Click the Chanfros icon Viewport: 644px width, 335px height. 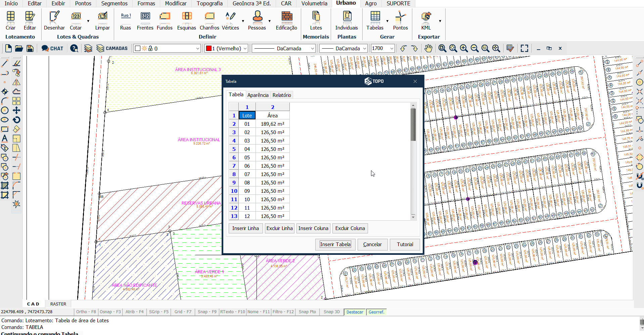[209, 20]
